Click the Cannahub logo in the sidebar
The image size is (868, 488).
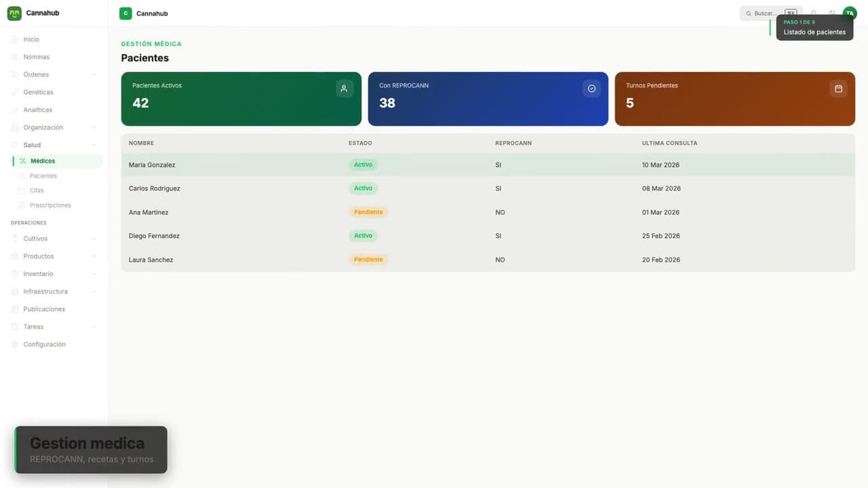[14, 14]
